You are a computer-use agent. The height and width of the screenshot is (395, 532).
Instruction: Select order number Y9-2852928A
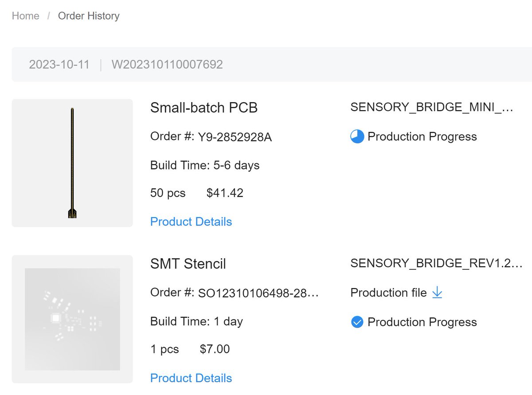click(x=235, y=137)
